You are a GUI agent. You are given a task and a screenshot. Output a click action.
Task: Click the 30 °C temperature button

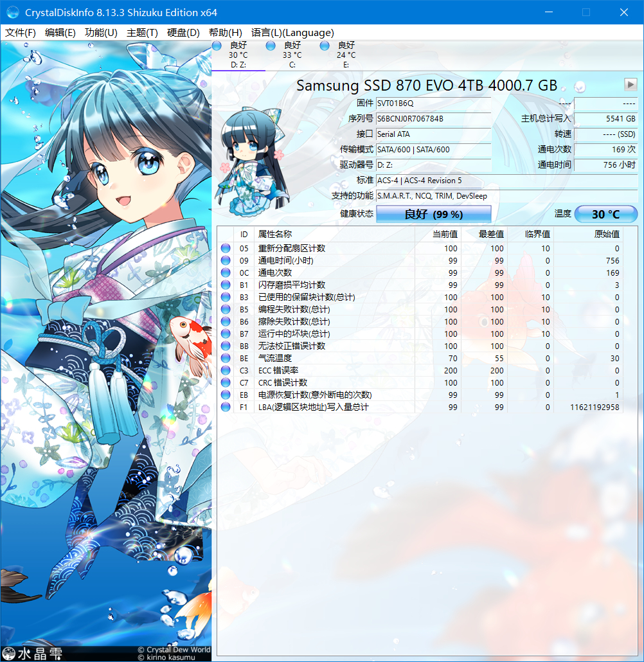(x=606, y=214)
